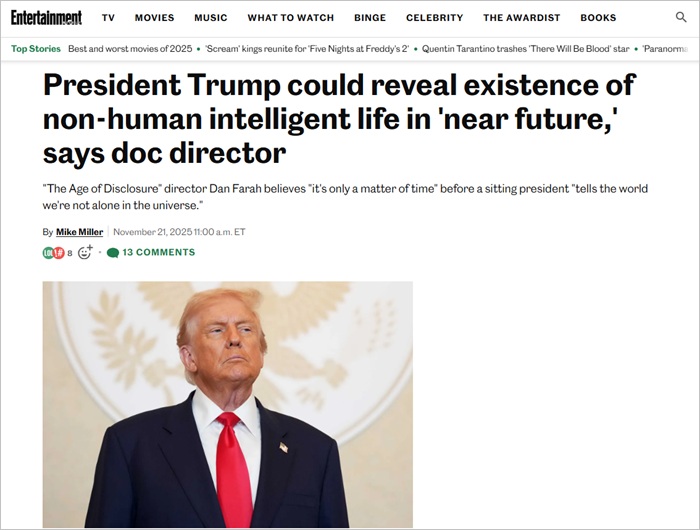The height and width of the screenshot is (530, 700).
Task: Select What to Watch in navigation
Action: coord(291,18)
